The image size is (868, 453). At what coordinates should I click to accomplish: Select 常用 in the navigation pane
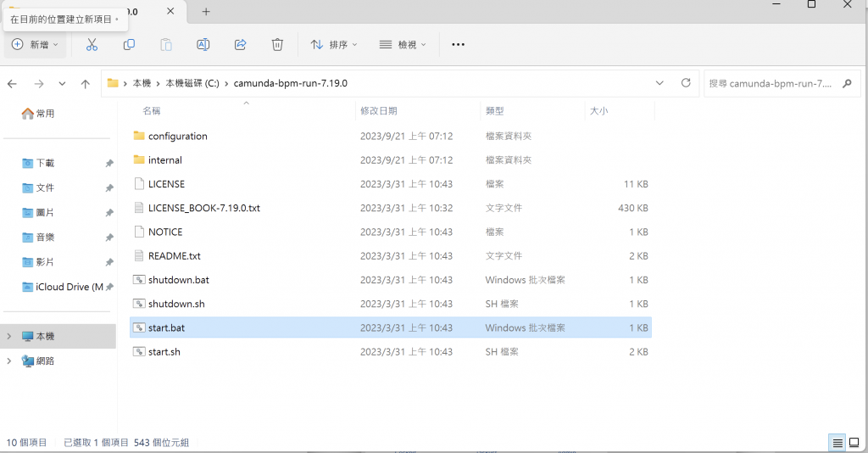point(38,114)
